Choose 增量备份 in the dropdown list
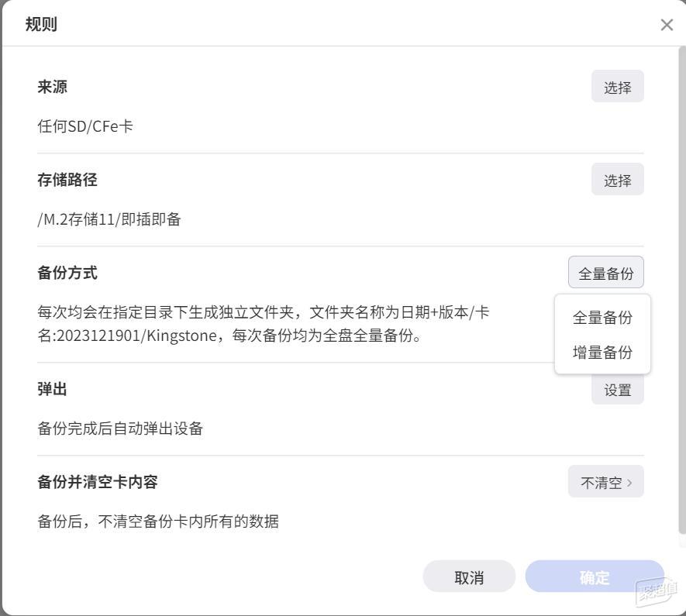The image size is (686, 616). coord(602,352)
